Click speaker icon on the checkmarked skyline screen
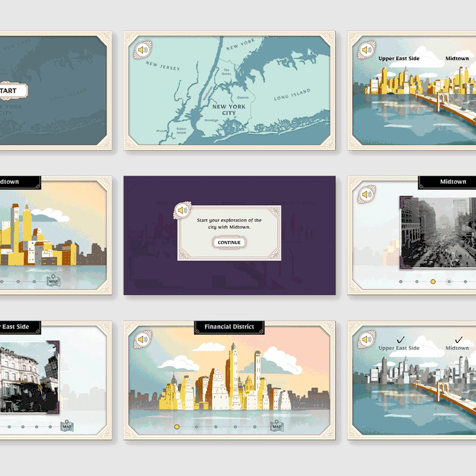Screen dimensions: 476x476 (367, 339)
